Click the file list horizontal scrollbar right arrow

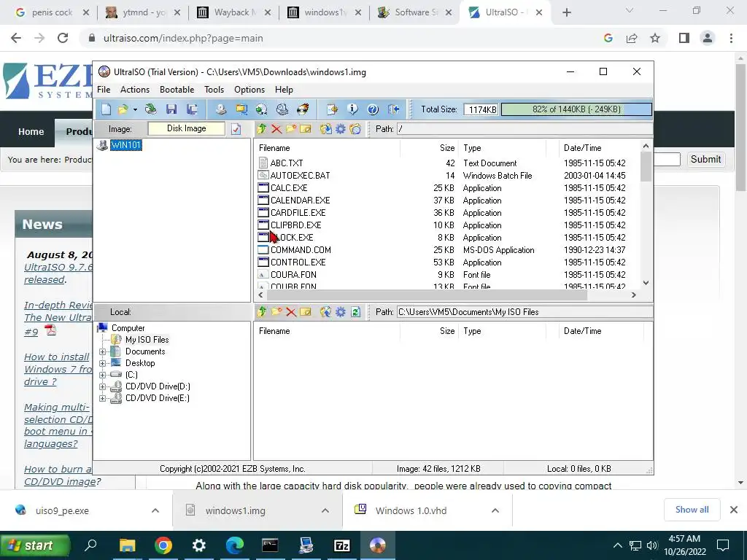(634, 295)
